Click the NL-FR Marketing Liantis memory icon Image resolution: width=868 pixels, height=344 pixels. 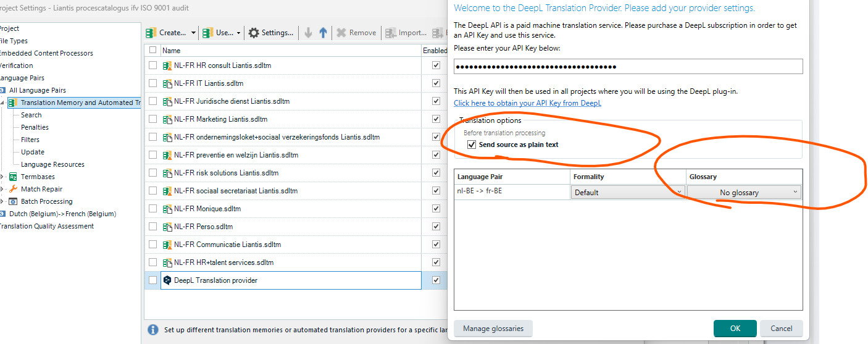pos(167,119)
